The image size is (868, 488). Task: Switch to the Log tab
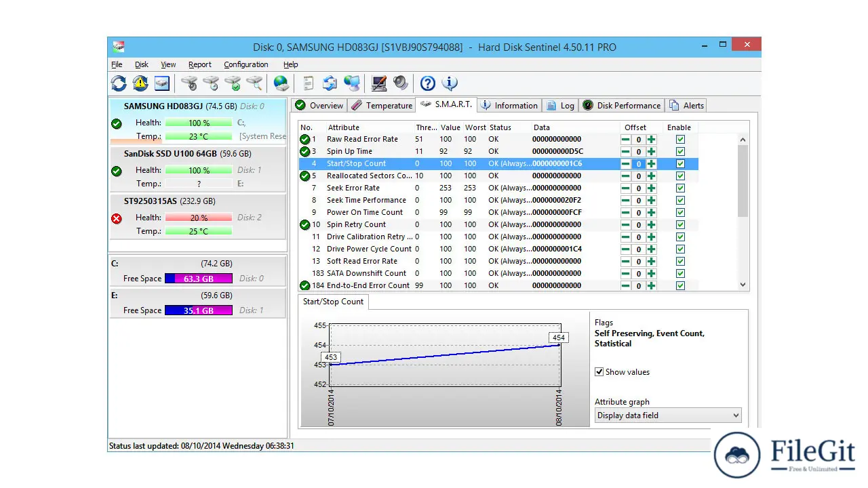tap(561, 105)
